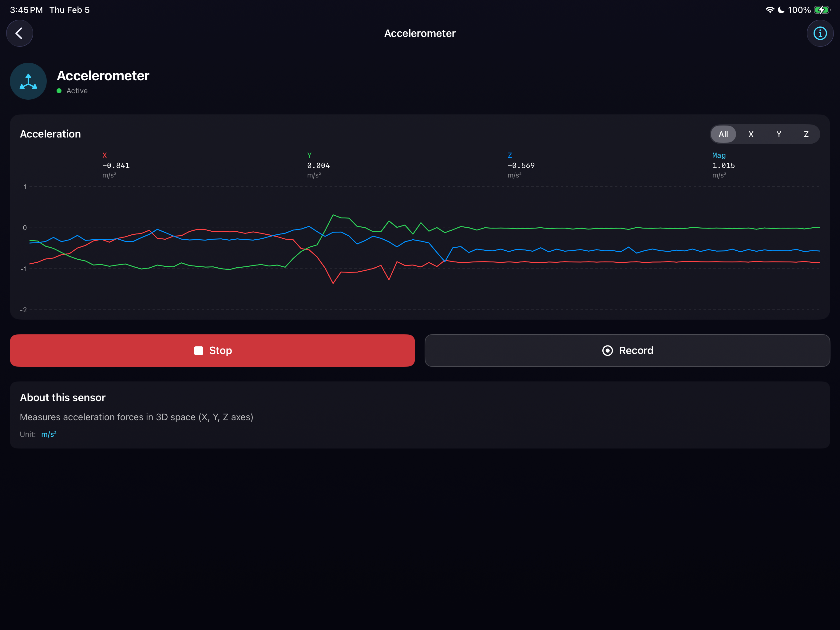840x630 pixels.
Task: Click the 3:45 PM clock
Action: (x=26, y=10)
